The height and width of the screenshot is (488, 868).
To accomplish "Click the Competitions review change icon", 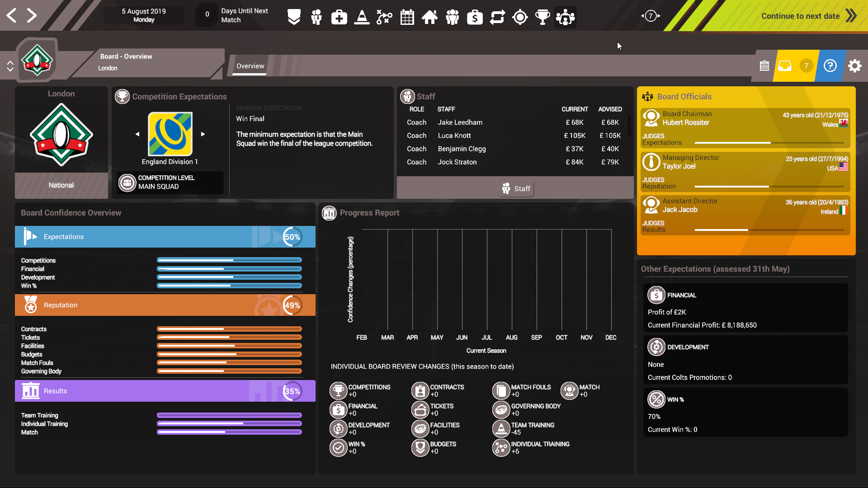I will pos(338,390).
